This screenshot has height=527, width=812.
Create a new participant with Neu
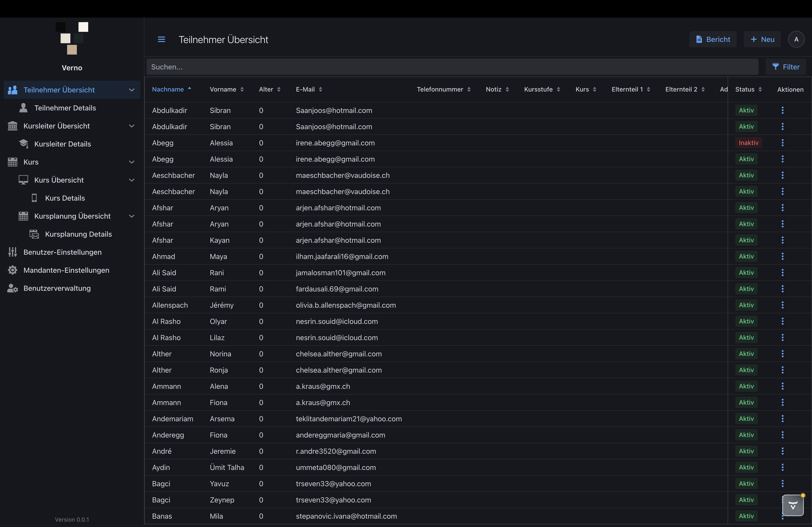(x=762, y=39)
